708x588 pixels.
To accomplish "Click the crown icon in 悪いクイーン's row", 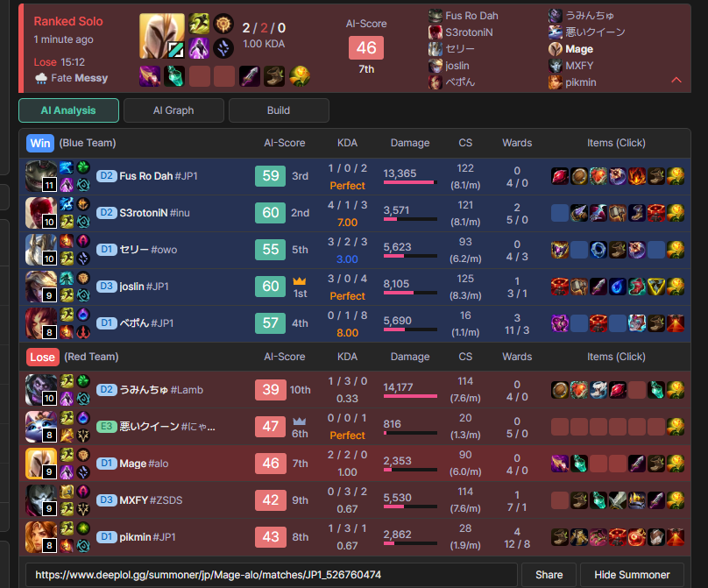I will point(300,422).
